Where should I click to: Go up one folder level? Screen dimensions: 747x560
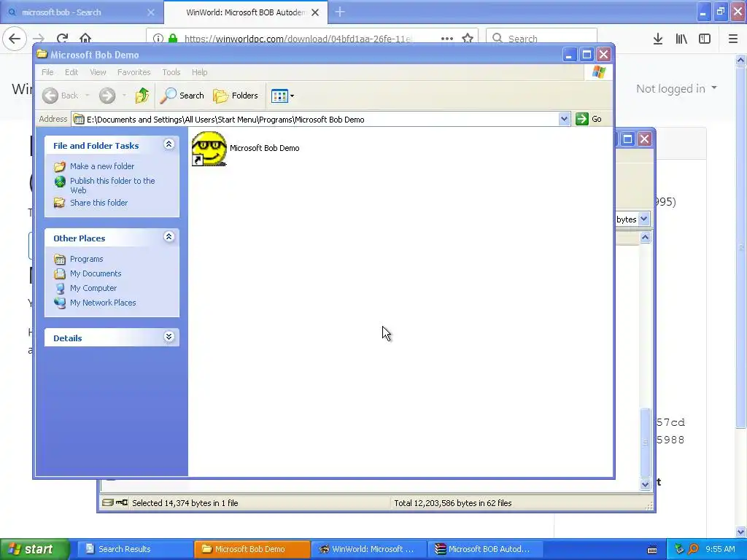[142, 96]
